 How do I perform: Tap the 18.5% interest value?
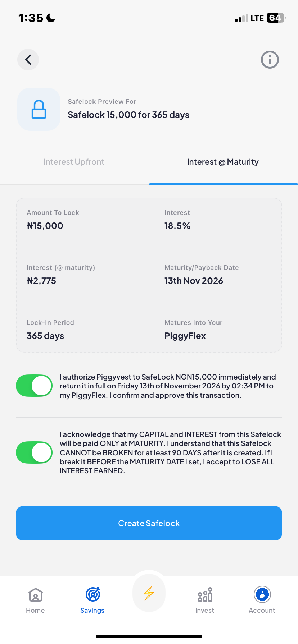pyautogui.click(x=177, y=226)
